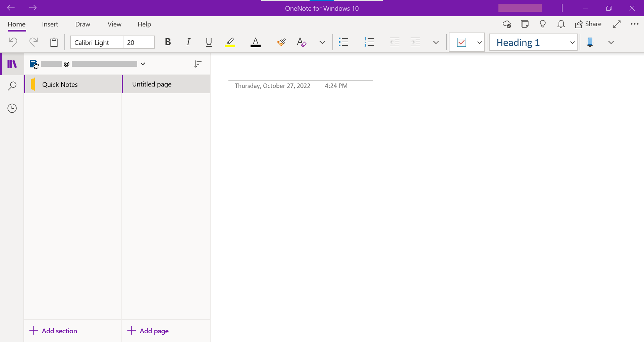Enter full screen mode via the diagonal arrows icon
The width and height of the screenshot is (644, 342).
click(616, 24)
